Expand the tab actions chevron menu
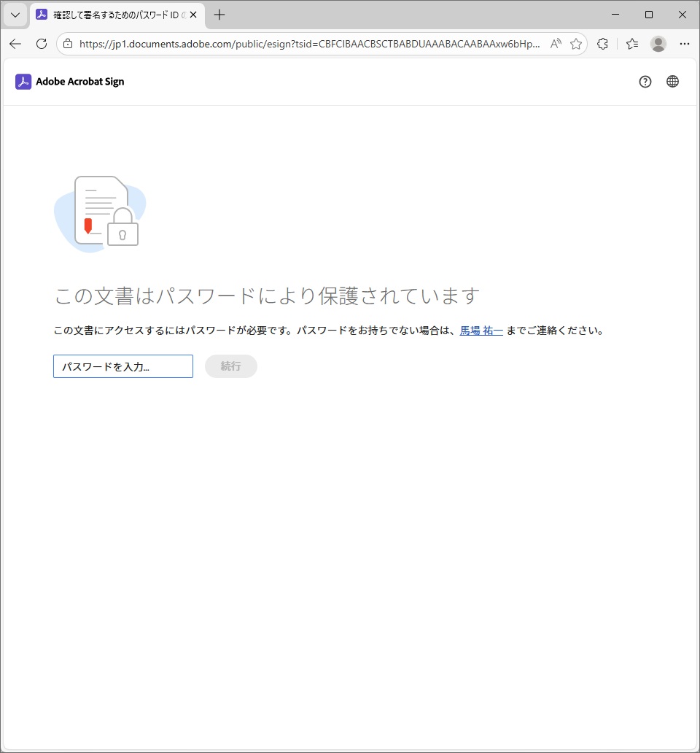Screen dimensions: 700x753 (x=15, y=15)
